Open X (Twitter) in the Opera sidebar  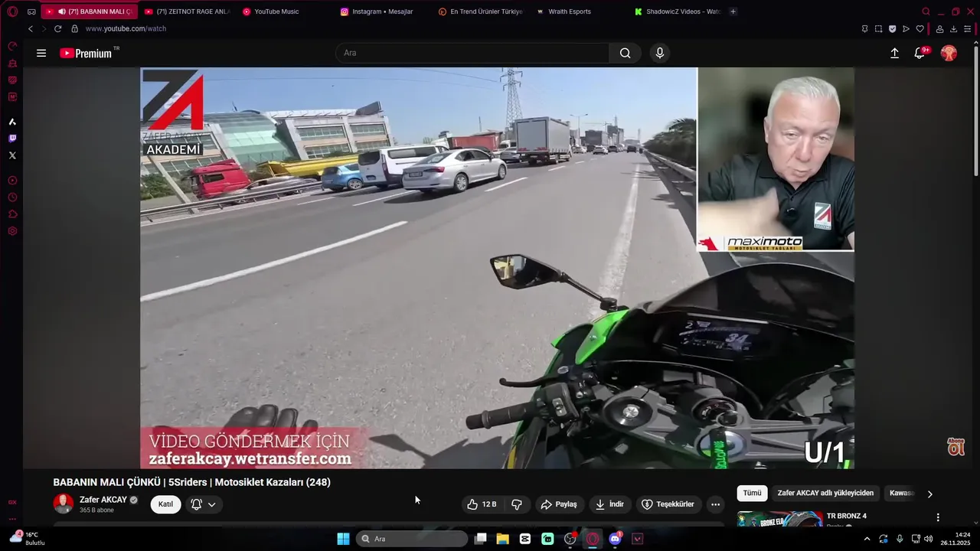tap(12, 155)
